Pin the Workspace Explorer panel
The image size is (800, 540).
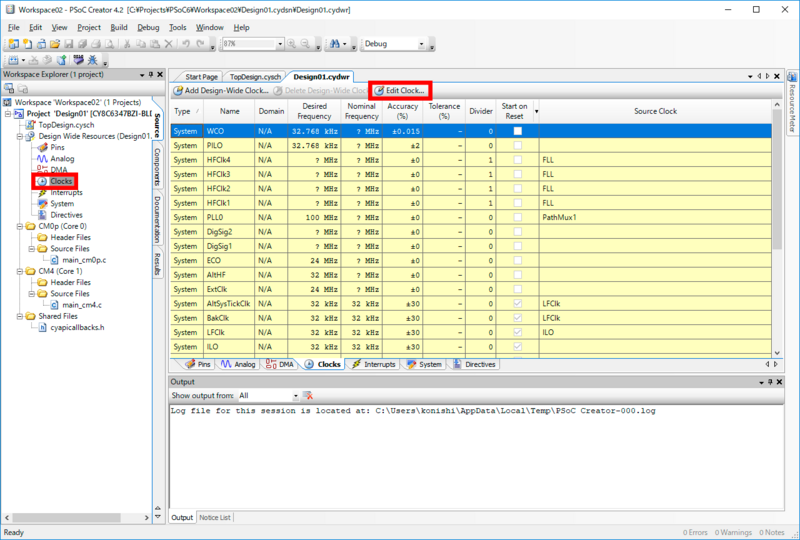click(151, 75)
